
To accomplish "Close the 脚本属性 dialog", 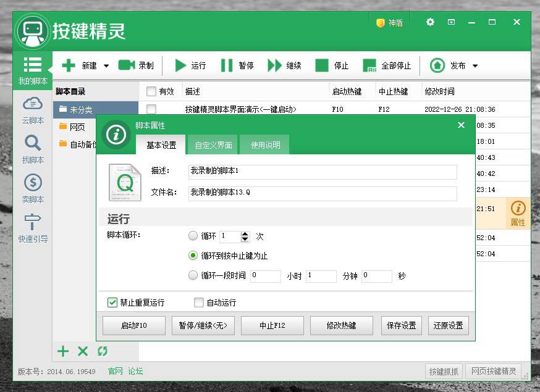I will point(461,125).
